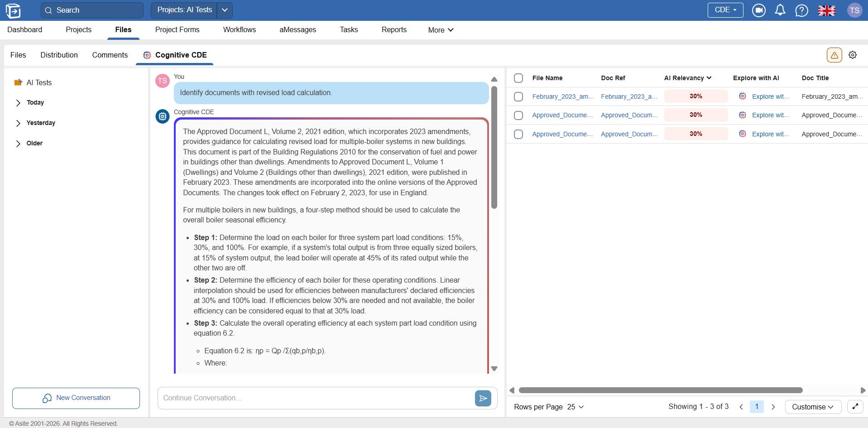Tick the checkbox for February_2023_am file row
This screenshot has height=428, width=868.
(x=519, y=96)
